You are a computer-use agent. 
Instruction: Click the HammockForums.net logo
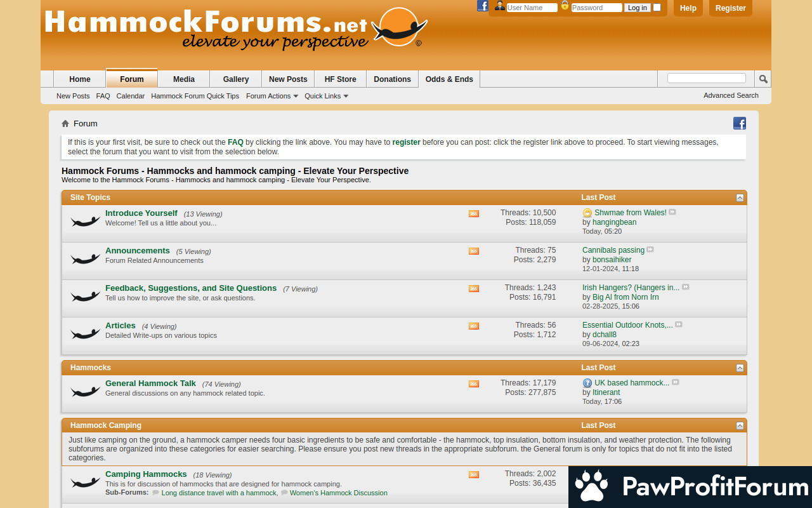(x=235, y=29)
